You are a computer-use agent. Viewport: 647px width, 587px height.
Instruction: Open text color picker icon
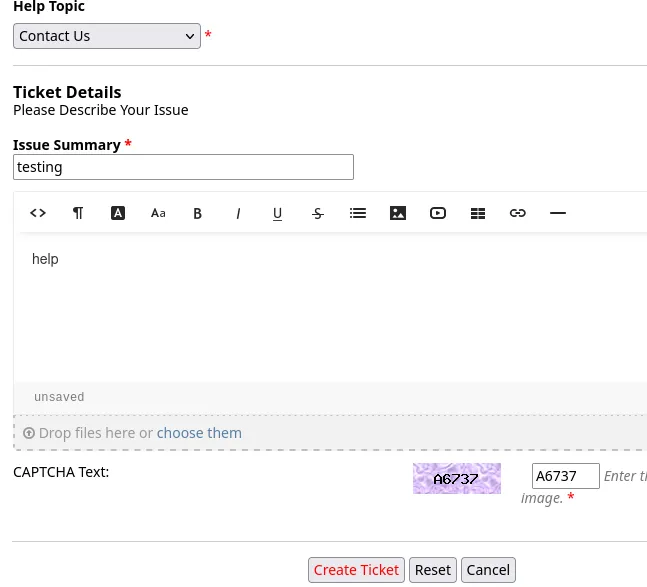point(118,213)
